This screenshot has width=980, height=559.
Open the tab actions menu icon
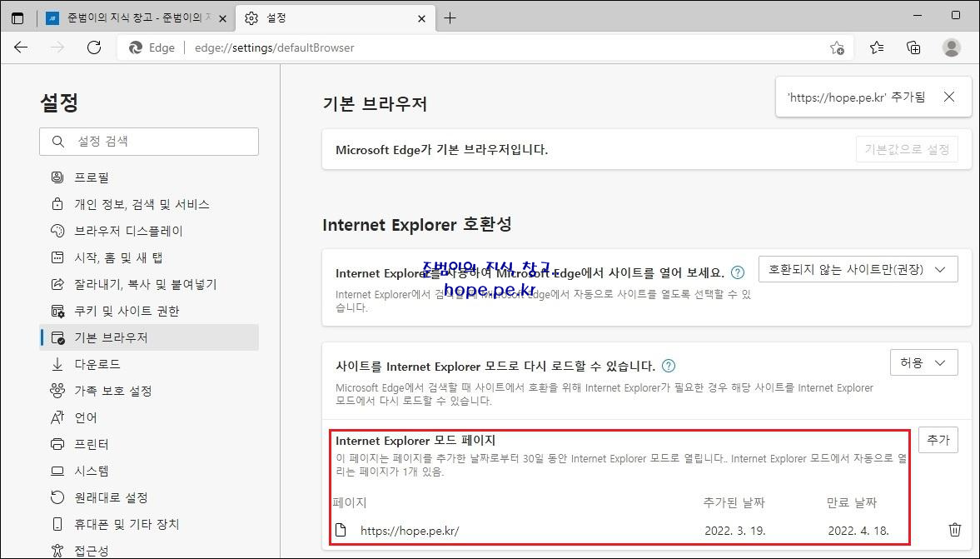click(17, 18)
